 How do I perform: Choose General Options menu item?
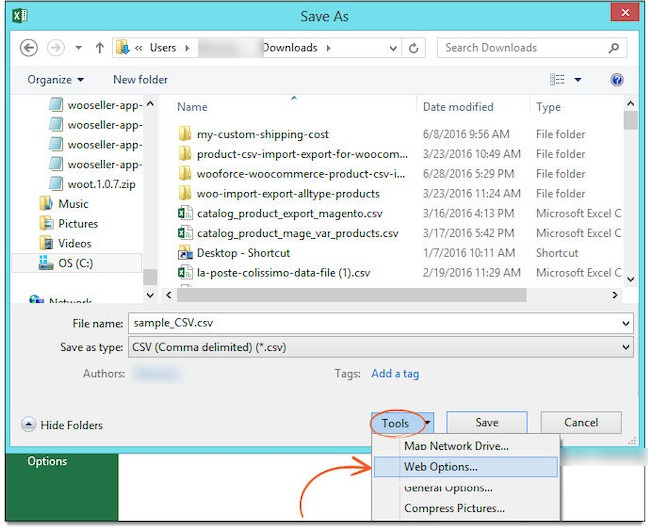click(x=466, y=488)
